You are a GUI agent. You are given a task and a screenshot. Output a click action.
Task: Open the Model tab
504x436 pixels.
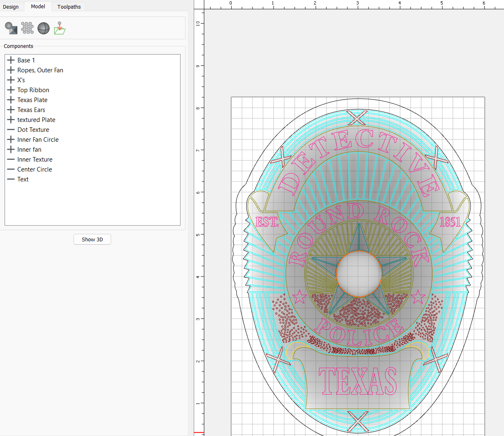pyautogui.click(x=38, y=7)
